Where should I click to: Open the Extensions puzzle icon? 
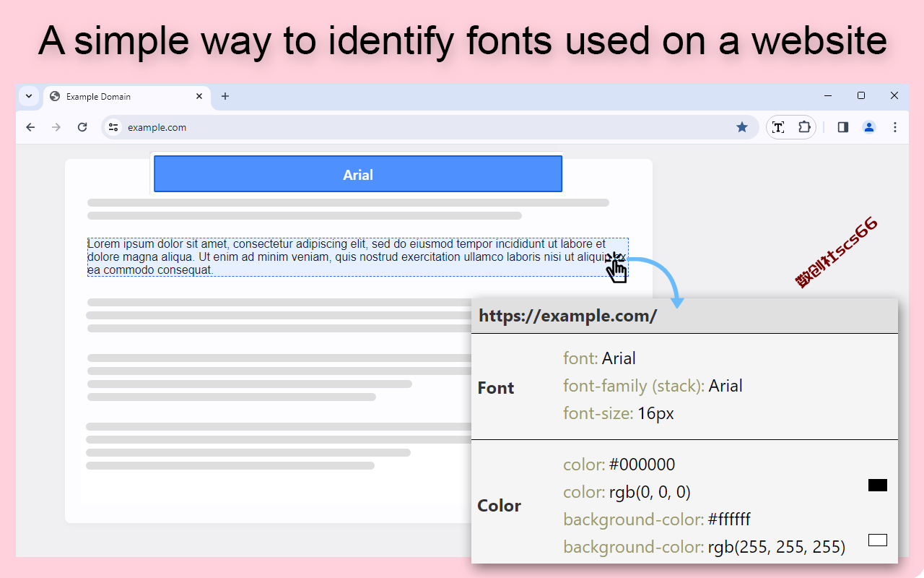804,127
